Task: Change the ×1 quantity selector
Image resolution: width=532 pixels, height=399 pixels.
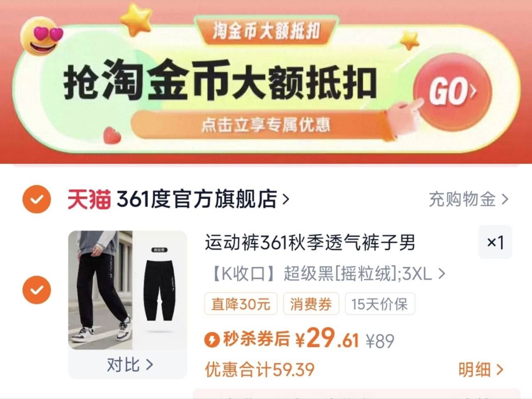Action: coord(495,242)
